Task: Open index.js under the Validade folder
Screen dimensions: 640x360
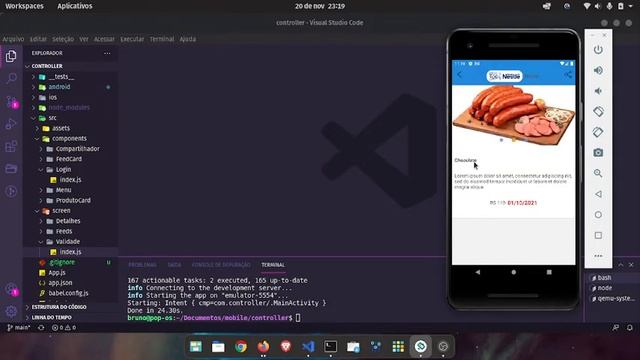Action: point(70,252)
